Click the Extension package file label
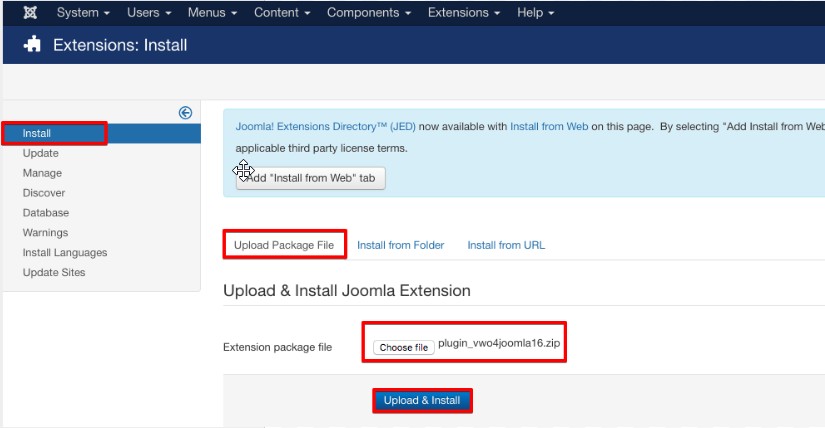This screenshot has width=825, height=428. click(277, 347)
